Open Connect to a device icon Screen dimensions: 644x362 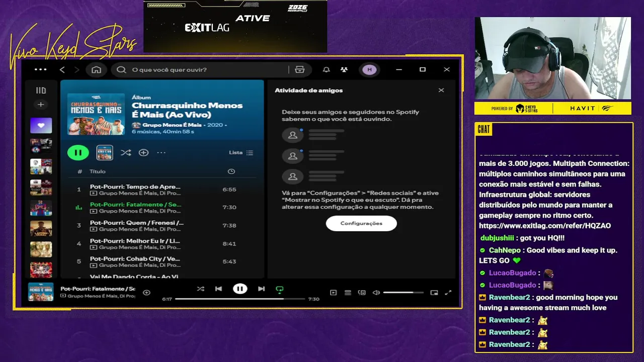[x=362, y=293]
